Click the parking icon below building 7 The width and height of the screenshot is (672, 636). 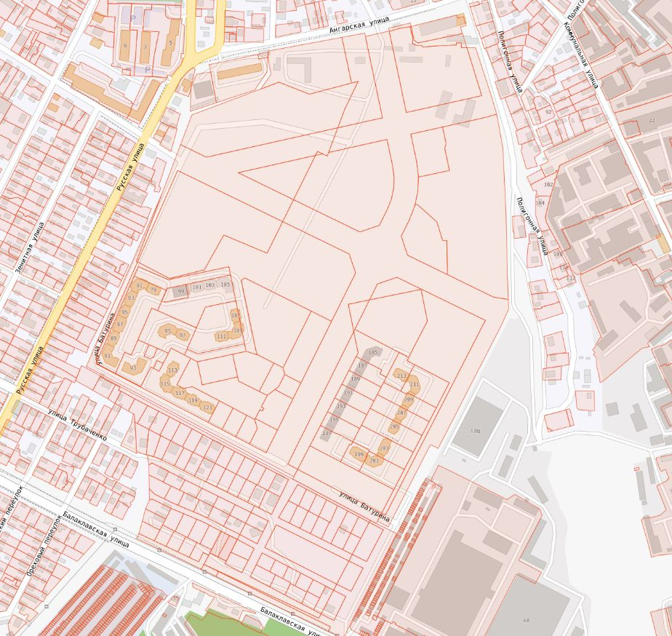click(x=148, y=70)
